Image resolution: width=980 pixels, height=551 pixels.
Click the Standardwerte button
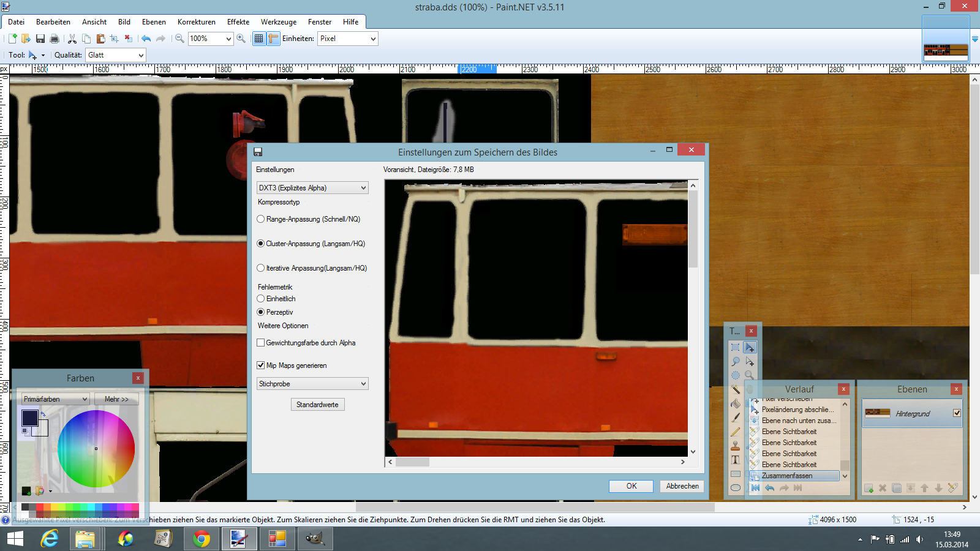pos(317,405)
